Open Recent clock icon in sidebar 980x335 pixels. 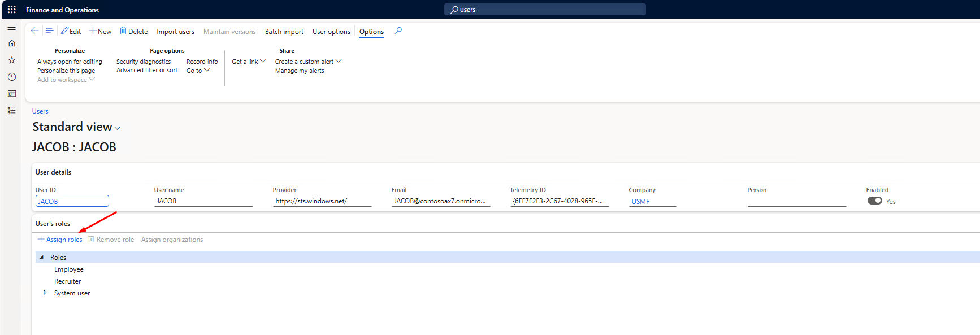11,77
